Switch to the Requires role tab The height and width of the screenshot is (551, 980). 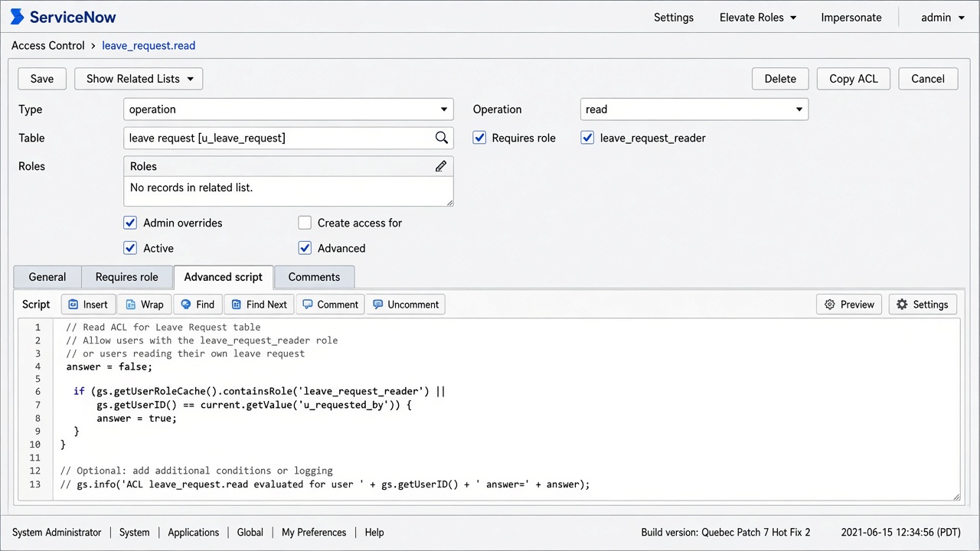pos(127,277)
